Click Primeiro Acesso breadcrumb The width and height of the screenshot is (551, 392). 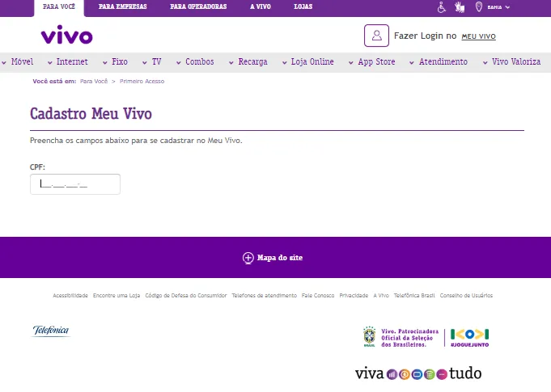pos(142,82)
